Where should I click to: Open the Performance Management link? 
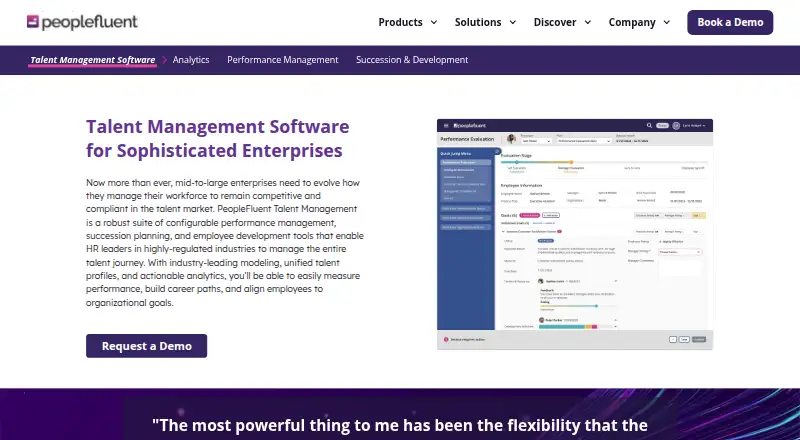pos(283,60)
